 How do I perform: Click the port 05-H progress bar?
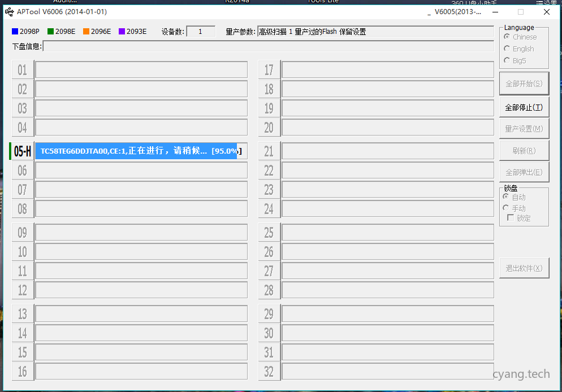coord(141,151)
